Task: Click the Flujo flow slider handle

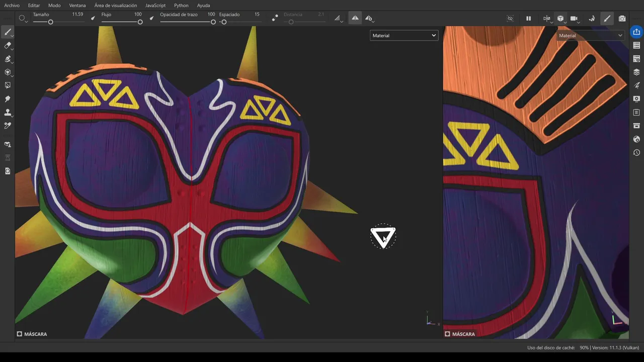Action: pos(140,22)
